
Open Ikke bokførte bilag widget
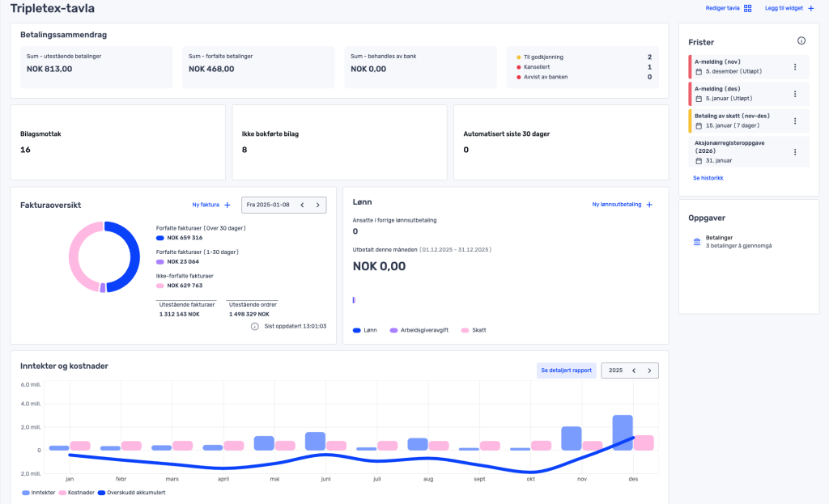(339, 142)
